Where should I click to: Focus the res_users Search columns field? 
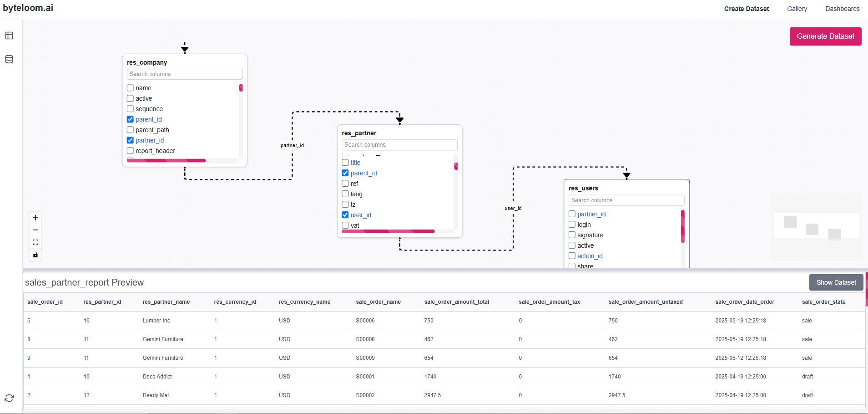[626, 200]
